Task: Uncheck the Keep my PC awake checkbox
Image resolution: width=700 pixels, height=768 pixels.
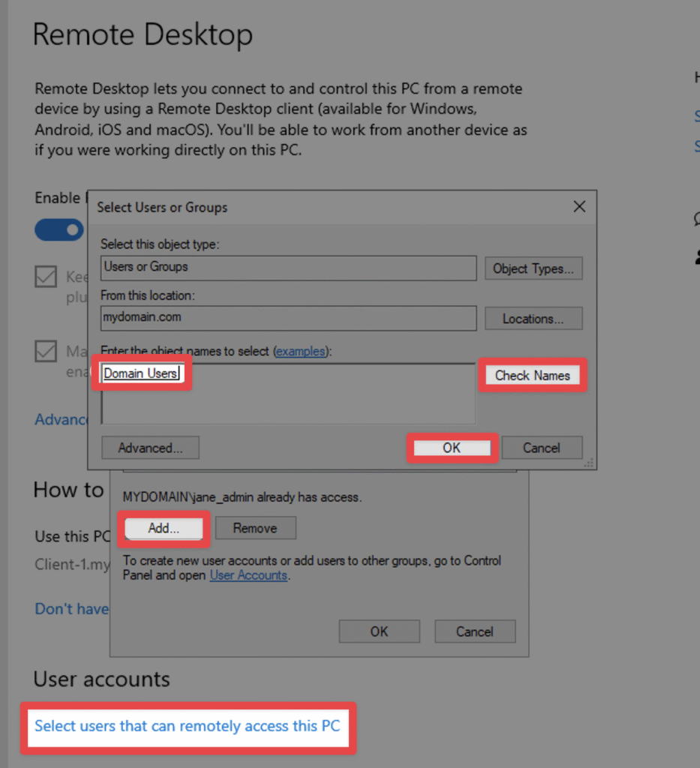Action: tap(46, 277)
